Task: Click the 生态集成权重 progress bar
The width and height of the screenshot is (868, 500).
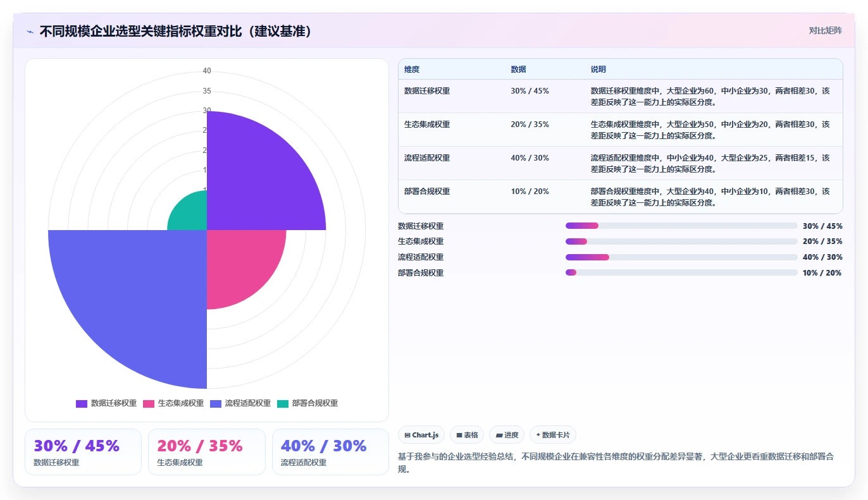Action: click(x=681, y=241)
